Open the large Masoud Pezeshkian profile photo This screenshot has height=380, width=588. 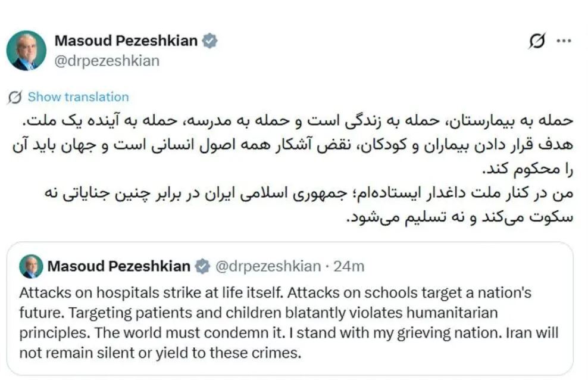pos(26,50)
